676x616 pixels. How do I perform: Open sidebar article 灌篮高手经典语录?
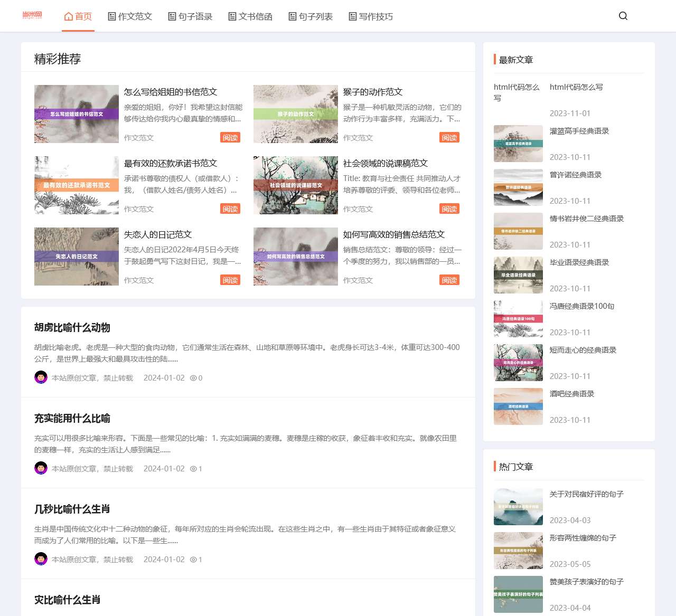click(579, 131)
